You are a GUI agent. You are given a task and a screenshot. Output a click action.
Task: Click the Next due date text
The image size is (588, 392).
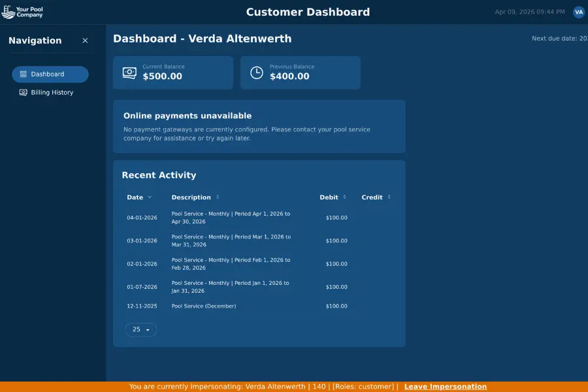pyautogui.click(x=560, y=39)
